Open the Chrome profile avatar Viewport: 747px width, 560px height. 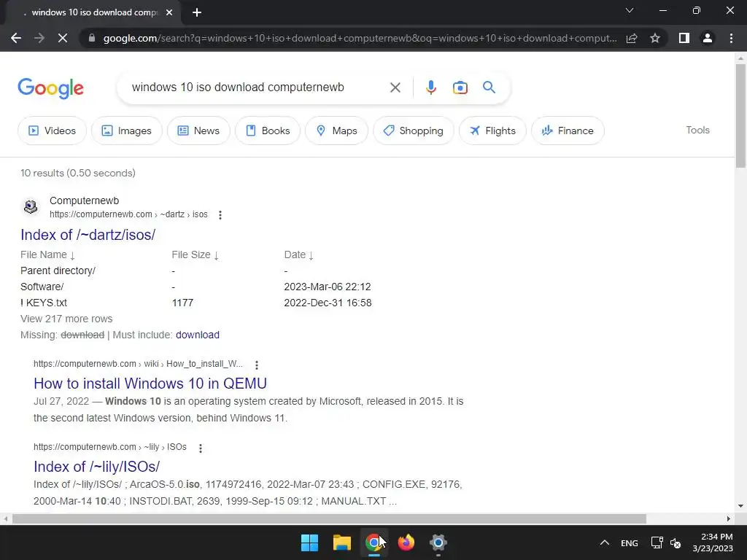tap(708, 38)
